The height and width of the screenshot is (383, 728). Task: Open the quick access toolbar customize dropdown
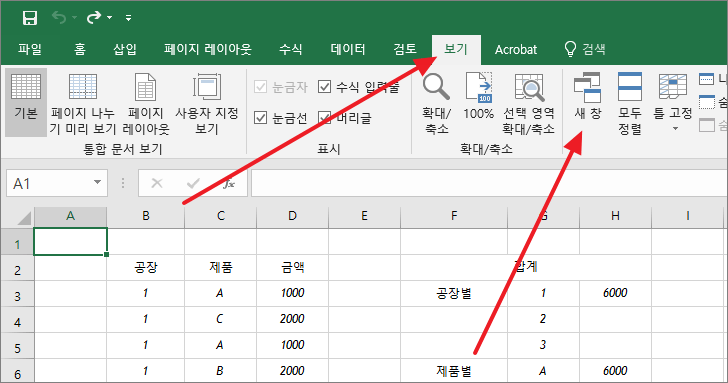pos(128,18)
